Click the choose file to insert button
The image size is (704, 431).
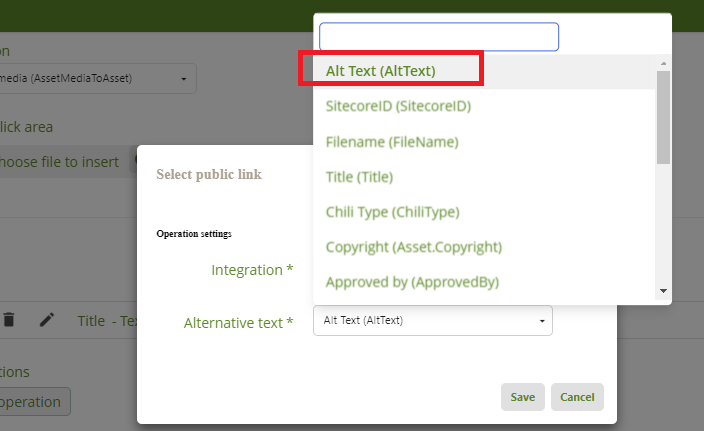pos(60,162)
